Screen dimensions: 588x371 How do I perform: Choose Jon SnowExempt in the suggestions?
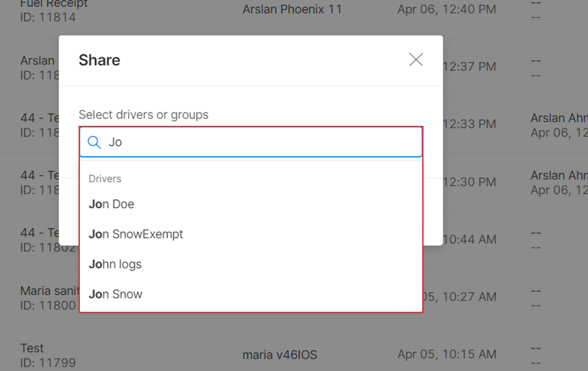tap(251, 234)
